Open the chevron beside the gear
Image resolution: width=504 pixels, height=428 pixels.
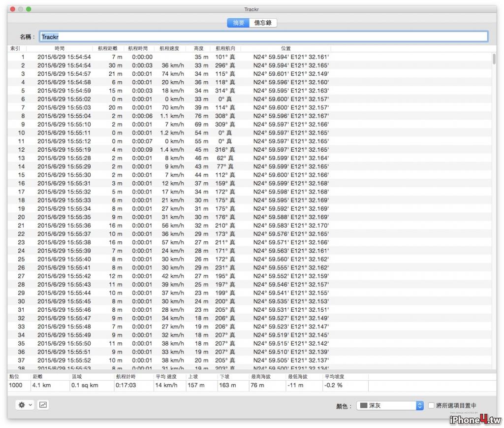pos(30,405)
